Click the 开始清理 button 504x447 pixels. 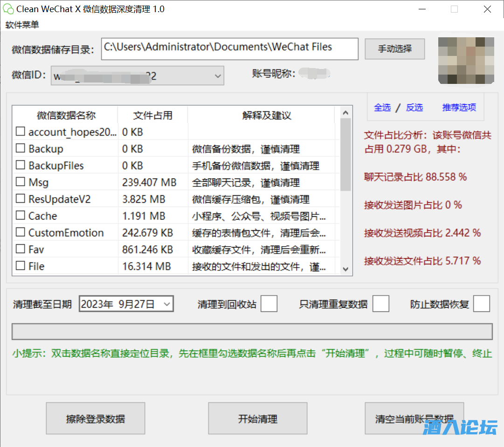coord(258,419)
